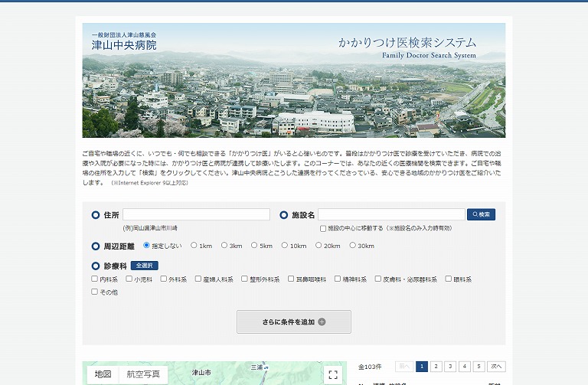This screenshot has height=385, width=588.
Task: Expand さらに条件を追加 conditions section
Action: click(x=294, y=321)
